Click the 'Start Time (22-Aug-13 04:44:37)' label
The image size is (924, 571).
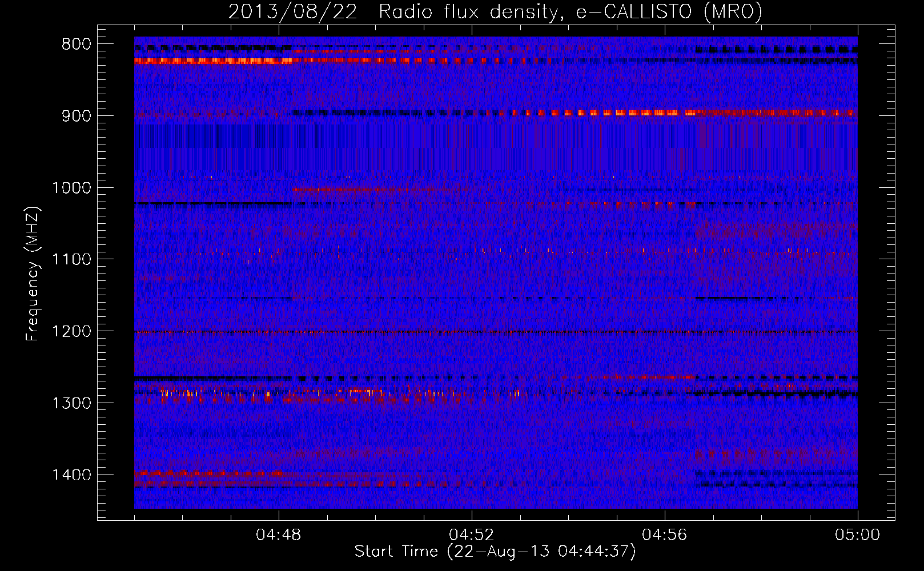point(495,552)
